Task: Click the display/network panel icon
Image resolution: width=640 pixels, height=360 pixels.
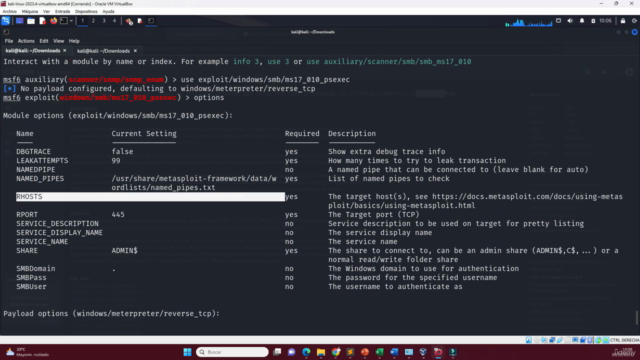Action: pos(558,21)
